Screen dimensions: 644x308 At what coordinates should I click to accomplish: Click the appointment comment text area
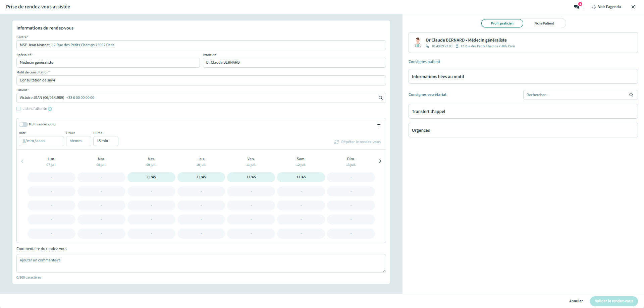tap(201, 263)
